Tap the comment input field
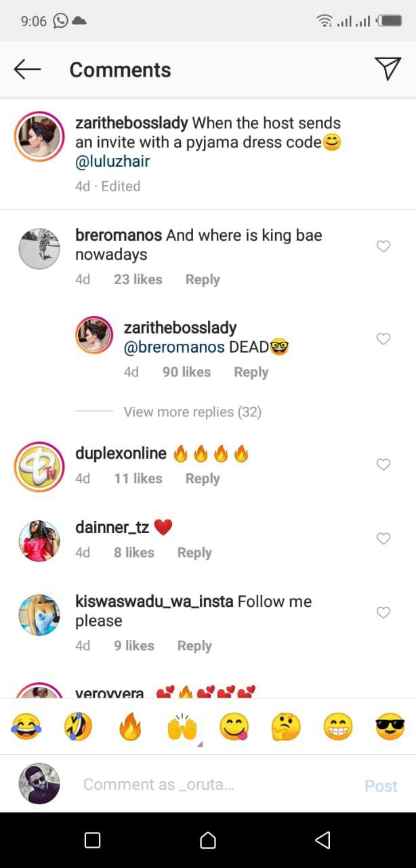This screenshot has height=868, width=416. tap(203, 784)
